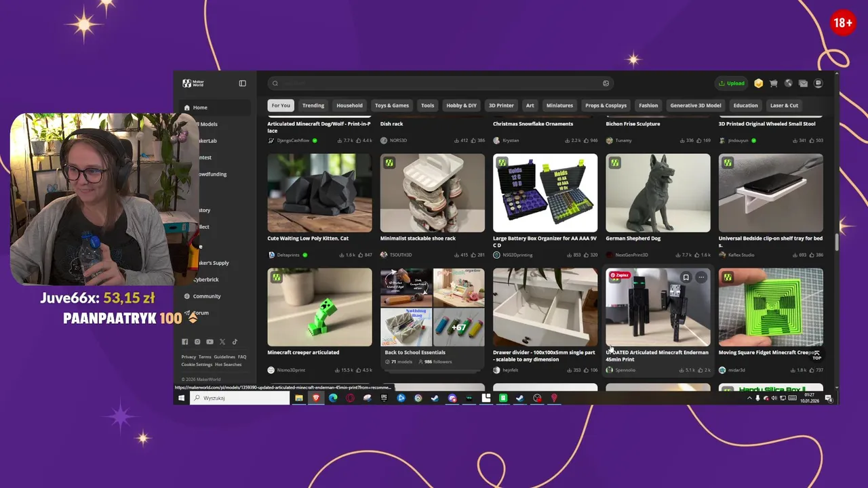Collapse the sidebar panel icon

[x=242, y=83]
